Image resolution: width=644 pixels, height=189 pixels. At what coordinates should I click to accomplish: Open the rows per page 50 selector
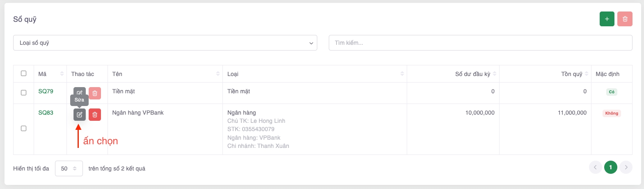(69, 168)
